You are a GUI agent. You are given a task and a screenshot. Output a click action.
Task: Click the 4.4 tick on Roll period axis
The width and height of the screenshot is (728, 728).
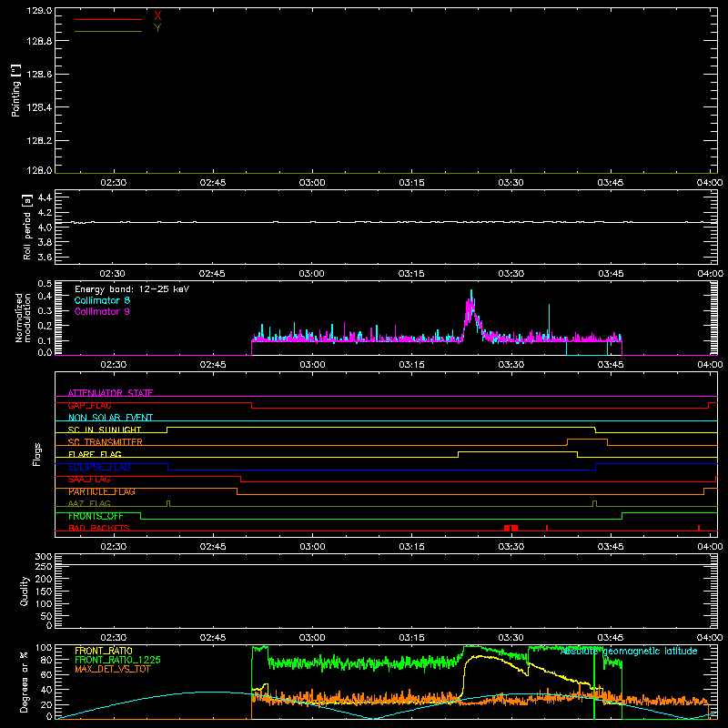click(45, 197)
